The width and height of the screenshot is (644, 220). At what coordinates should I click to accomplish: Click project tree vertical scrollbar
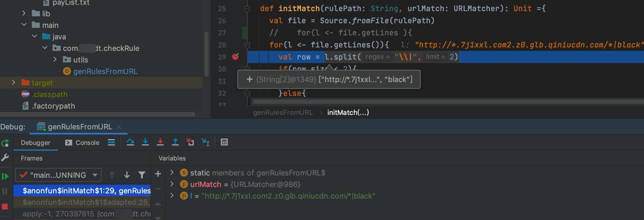pyautogui.click(x=206, y=54)
